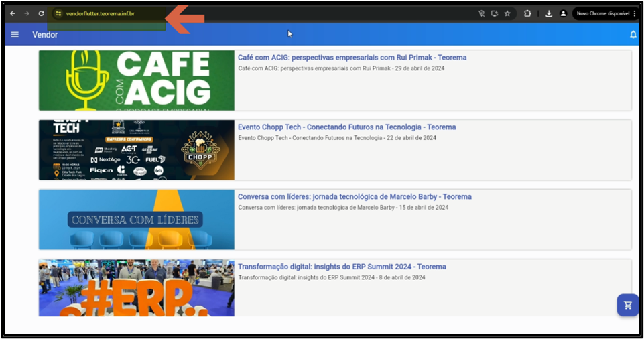Image resolution: width=644 pixels, height=339 pixels.
Task: Click the #ERP Summit photo thumbnail
Action: tap(136, 287)
